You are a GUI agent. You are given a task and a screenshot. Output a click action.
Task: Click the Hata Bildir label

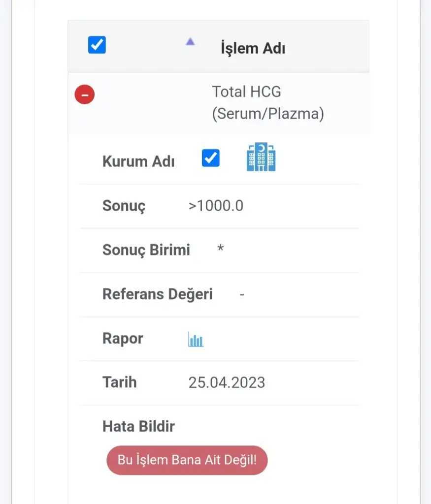(x=138, y=426)
